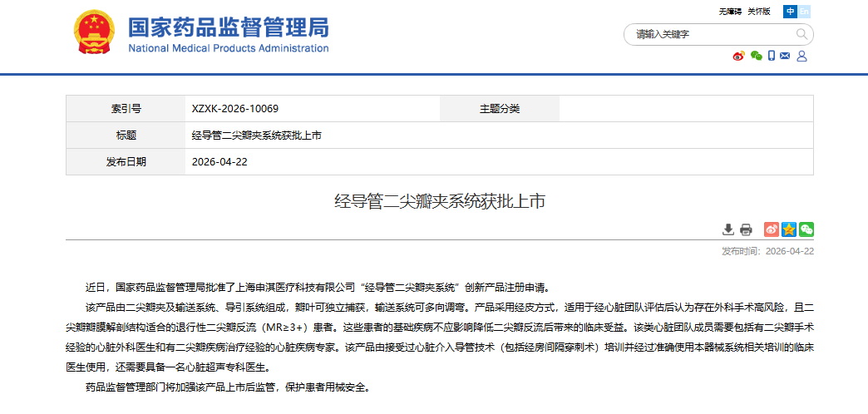Open the user account icon
The height and width of the screenshot is (414, 868).
pyautogui.click(x=801, y=56)
